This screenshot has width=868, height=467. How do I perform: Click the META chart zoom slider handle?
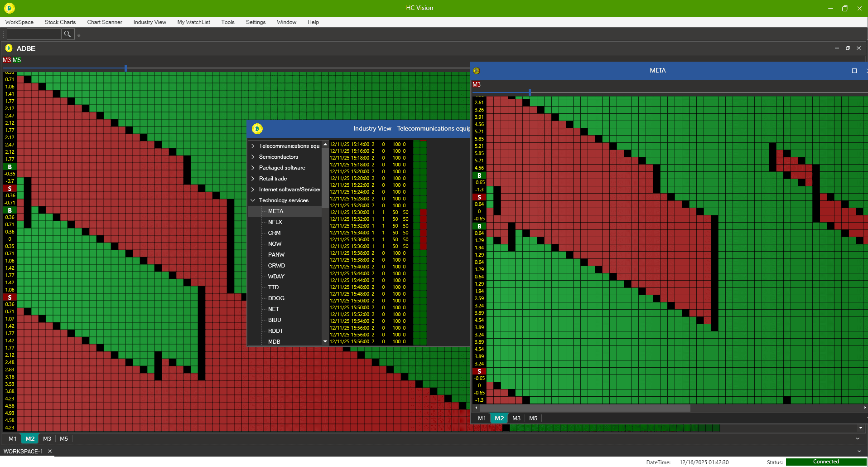coord(530,92)
